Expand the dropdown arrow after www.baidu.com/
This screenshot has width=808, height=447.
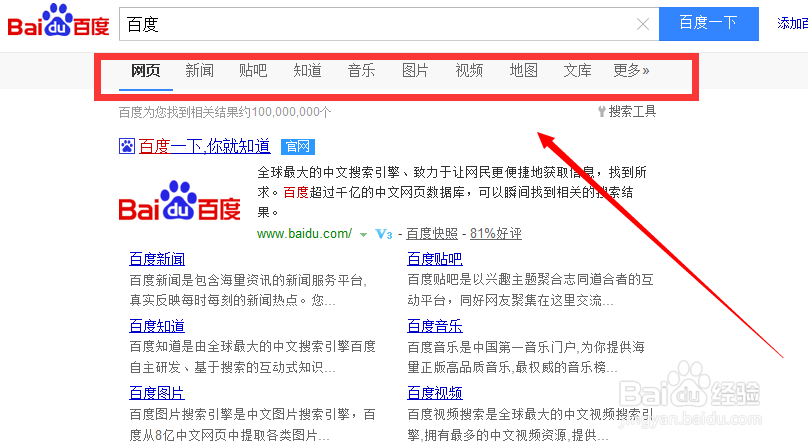tap(363, 235)
